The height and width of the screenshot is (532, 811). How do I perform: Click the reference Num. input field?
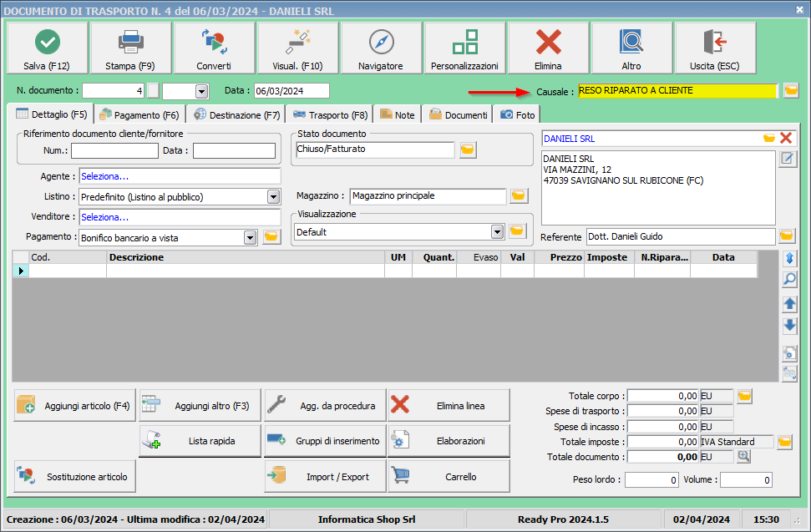point(114,150)
